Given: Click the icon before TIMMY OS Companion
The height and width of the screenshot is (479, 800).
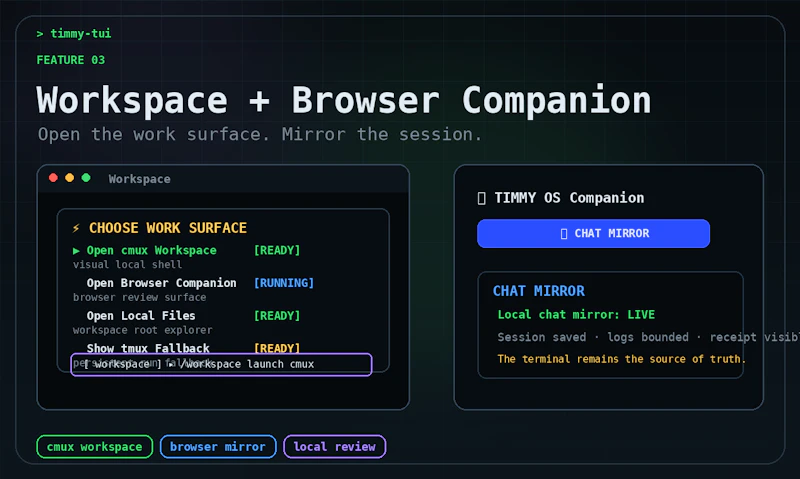Looking at the screenshot, I should 481,198.
